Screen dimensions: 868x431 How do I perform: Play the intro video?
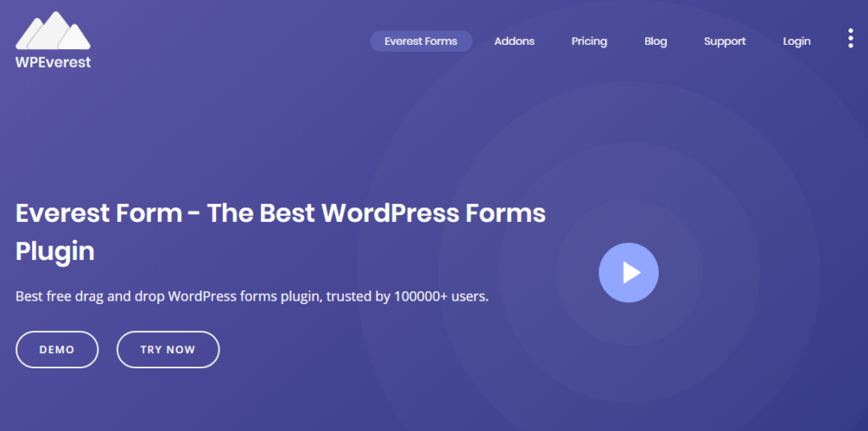[x=628, y=272]
